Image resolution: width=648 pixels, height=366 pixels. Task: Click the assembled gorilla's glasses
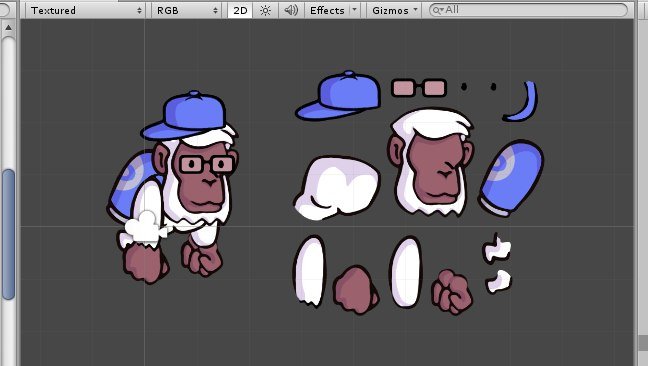(x=207, y=164)
